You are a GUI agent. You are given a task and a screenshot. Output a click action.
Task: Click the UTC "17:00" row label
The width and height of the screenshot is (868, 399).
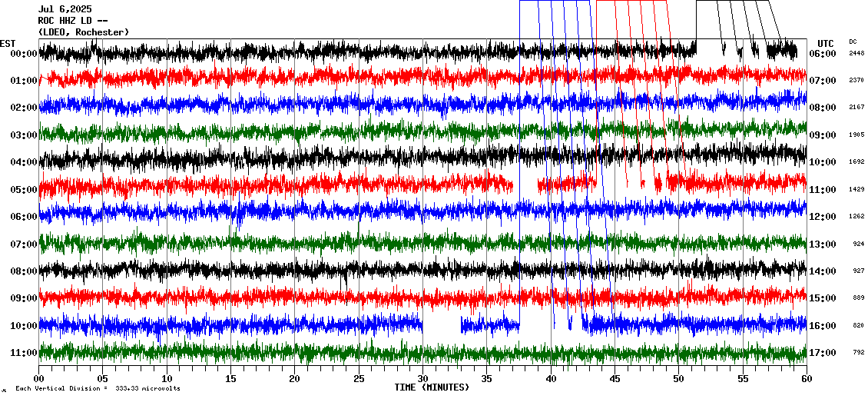click(x=823, y=353)
